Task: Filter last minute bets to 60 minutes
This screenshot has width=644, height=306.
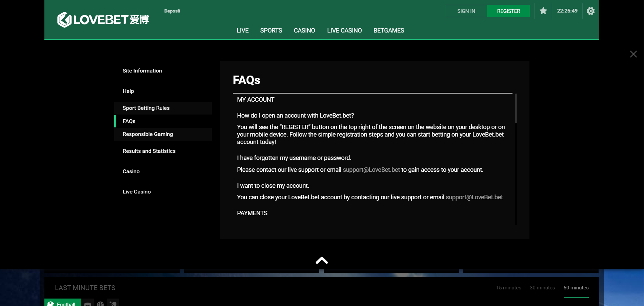Action: [576, 288]
